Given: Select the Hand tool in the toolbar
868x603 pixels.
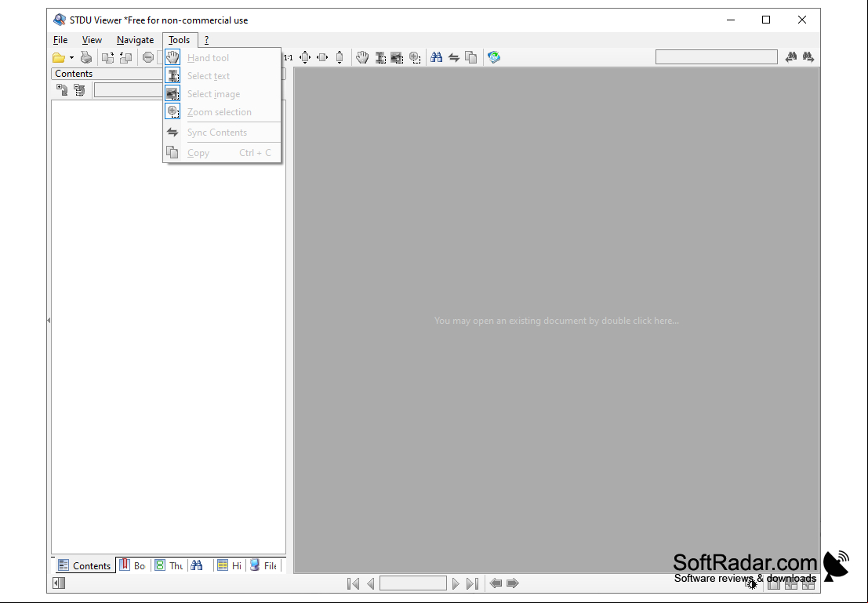Looking at the screenshot, I should click(x=362, y=57).
